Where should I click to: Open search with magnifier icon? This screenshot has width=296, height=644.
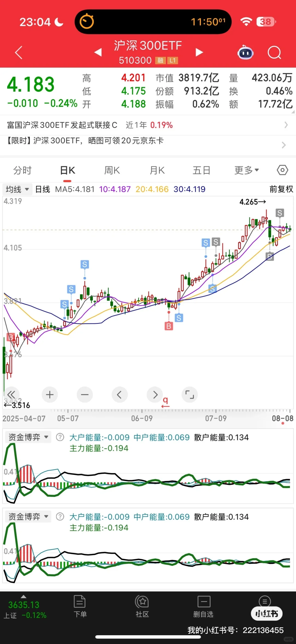pyautogui.click(x=274, y=52)
